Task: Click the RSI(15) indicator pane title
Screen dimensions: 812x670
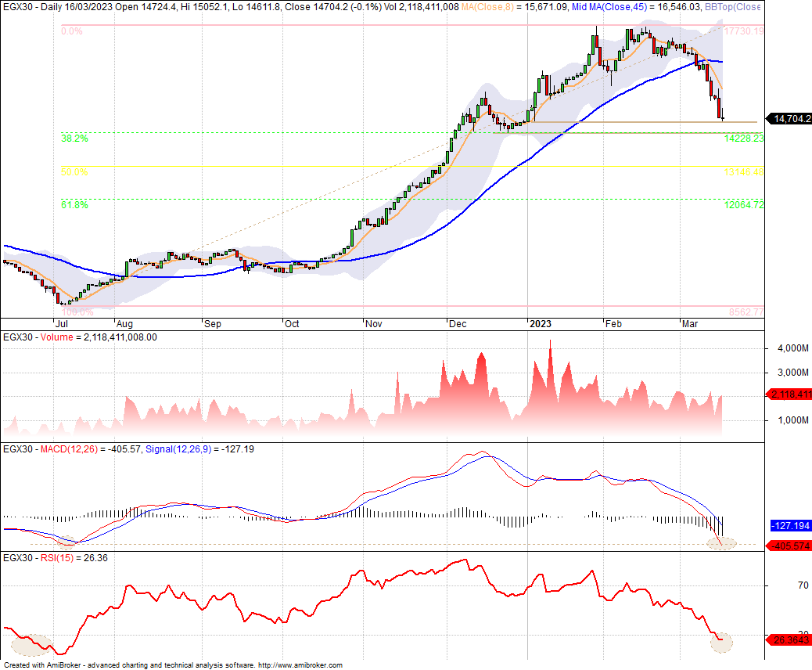Action: (55, 558)
